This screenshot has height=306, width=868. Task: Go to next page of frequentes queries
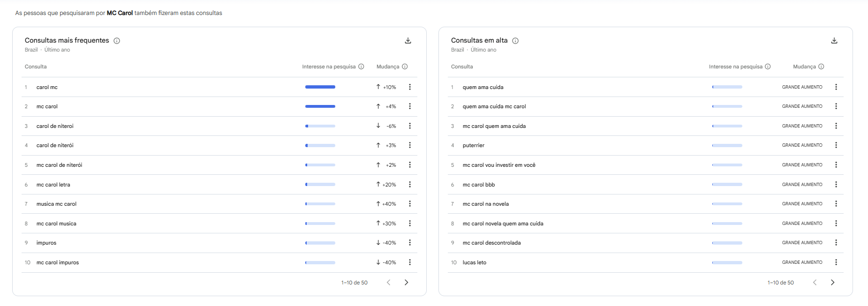pyautogui.click(x=407, y=283)
